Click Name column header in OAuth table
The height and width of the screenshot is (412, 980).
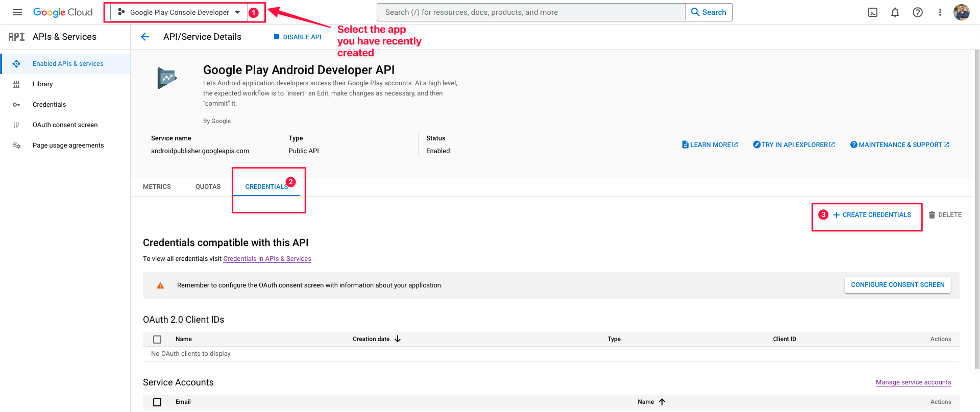tap(184, 339)
